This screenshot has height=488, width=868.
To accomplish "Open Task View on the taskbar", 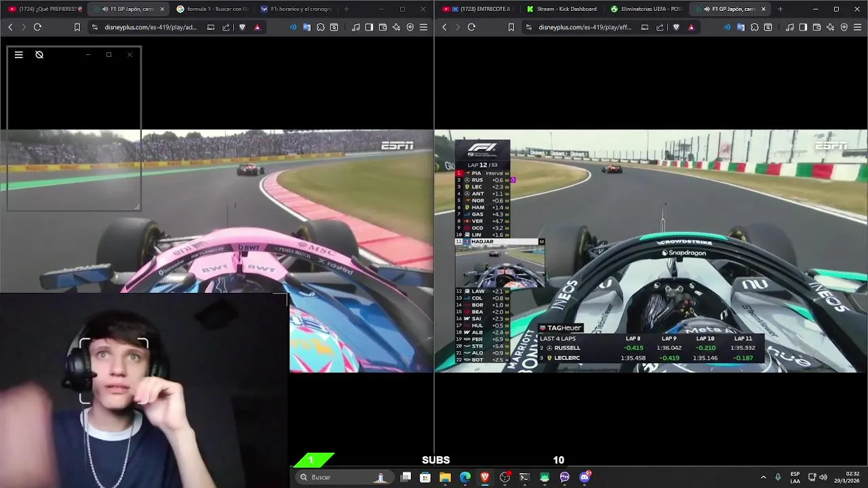I will [x=406, y=477].
